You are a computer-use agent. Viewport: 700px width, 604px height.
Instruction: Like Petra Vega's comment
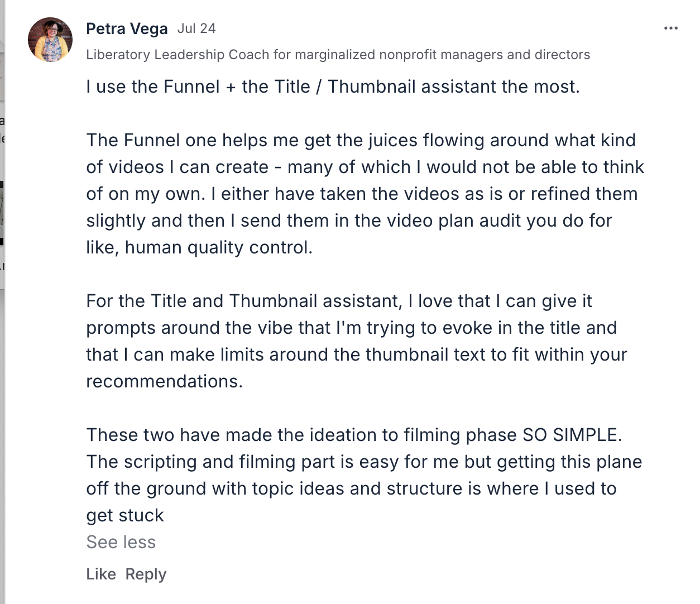(101, 574)
